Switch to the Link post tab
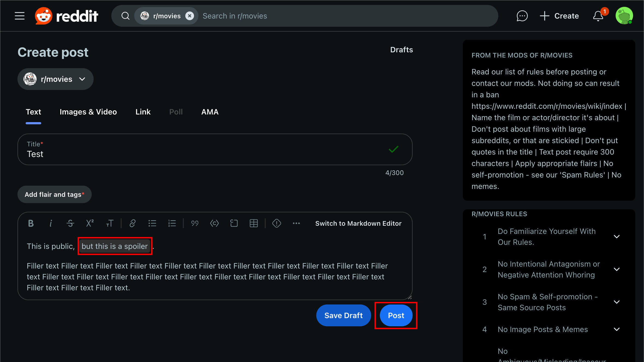644x362 pixels. pyautogui.click(x=143, y=112)
